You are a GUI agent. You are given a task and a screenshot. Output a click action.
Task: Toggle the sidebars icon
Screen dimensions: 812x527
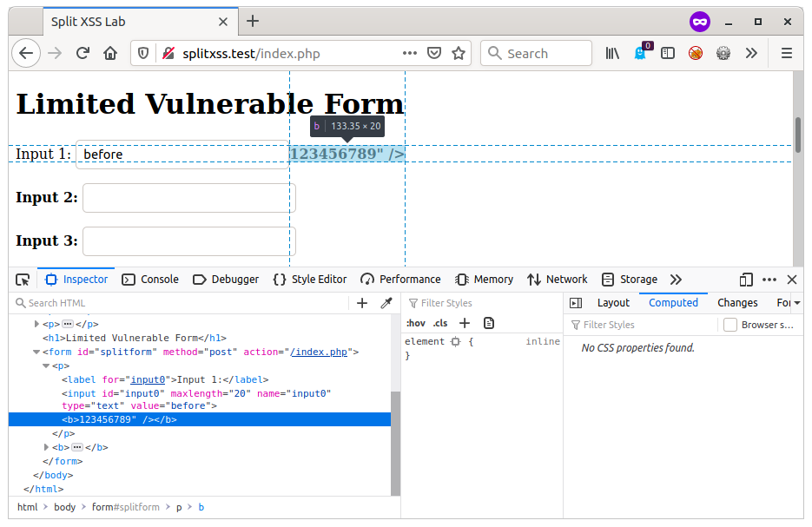coord(668,53)
